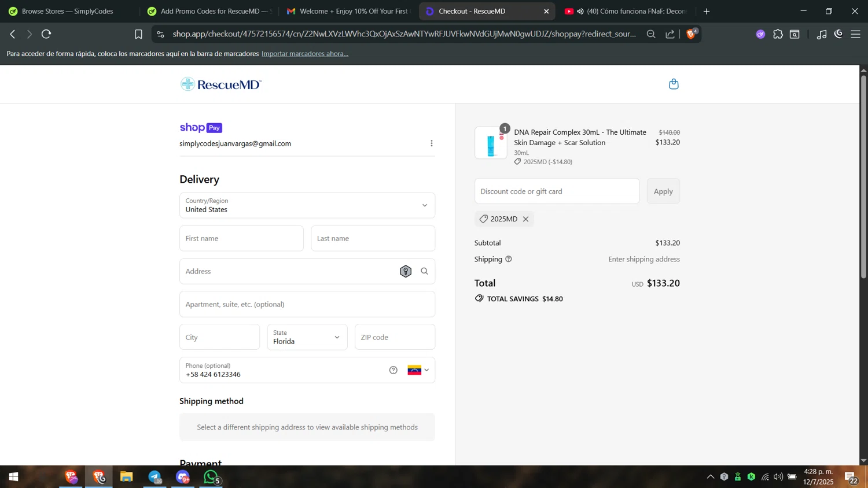This screenshot has height=488, width=868.
Task: Click Importar marcadores ahora link
Action: pyautogui.click(x=305, y=54)
